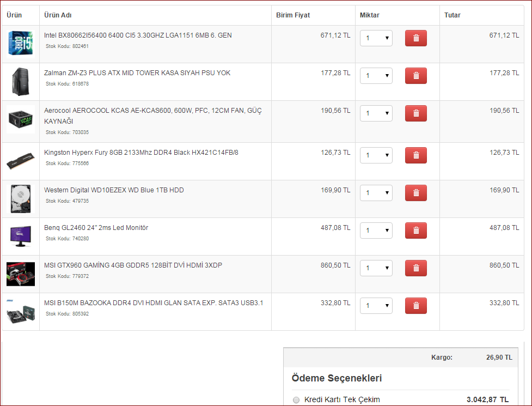Screen dimensions: 532x406
Task: Click trash icon for Aerocool KCAS power supply
Action: click(415, 113)
